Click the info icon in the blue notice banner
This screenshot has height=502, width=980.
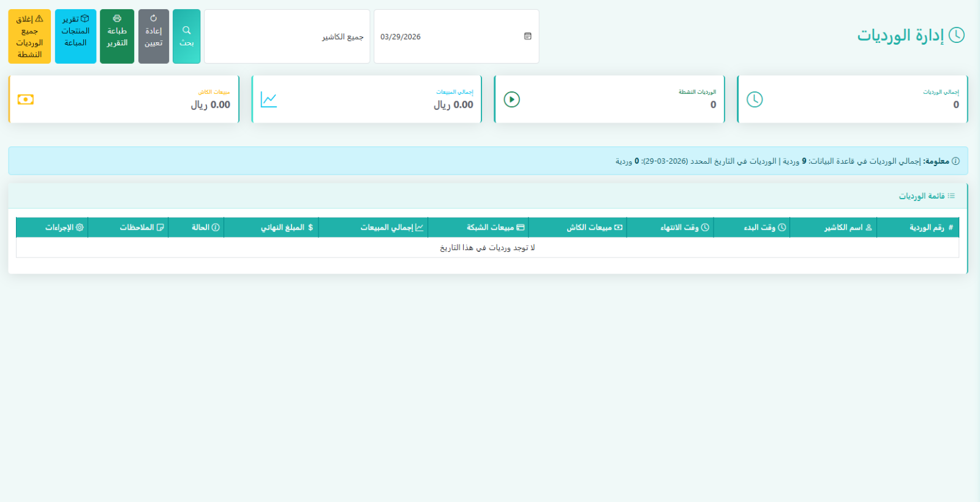(x=956, y=161)
